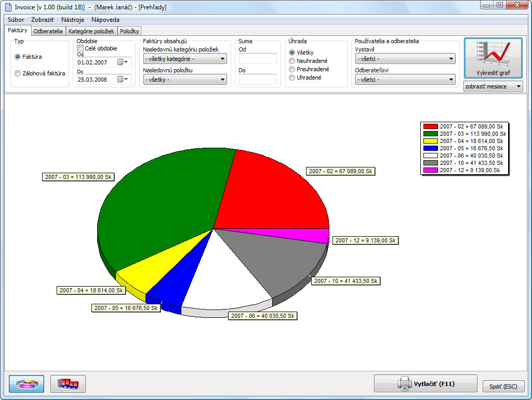Click pie label 2007 - 06 = 40 030,50 Sk
This screenshot has width=532, height=400.
[262, 316]
